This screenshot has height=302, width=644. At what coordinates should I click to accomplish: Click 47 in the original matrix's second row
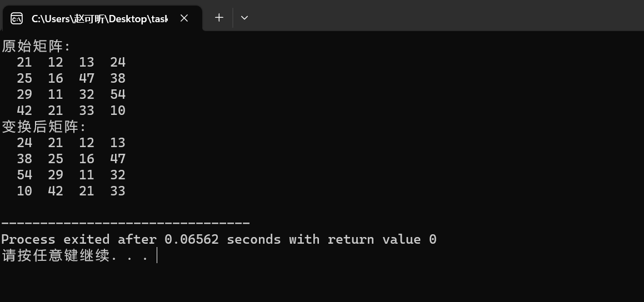tap(87, 78)
